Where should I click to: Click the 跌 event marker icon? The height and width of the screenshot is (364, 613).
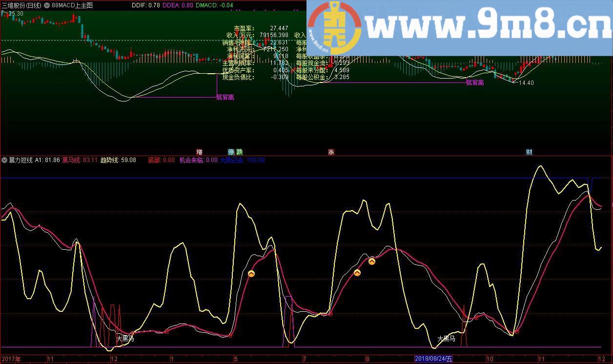239,152
